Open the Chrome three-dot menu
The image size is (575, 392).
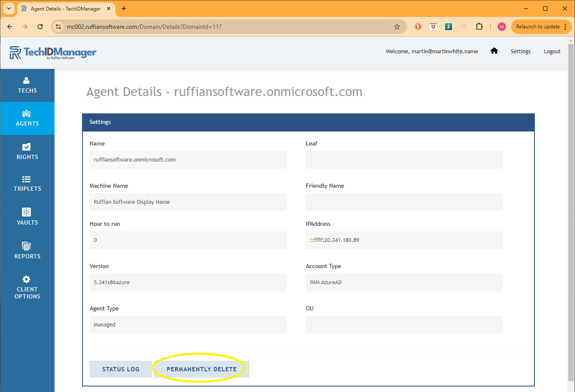tap(565, 27)
